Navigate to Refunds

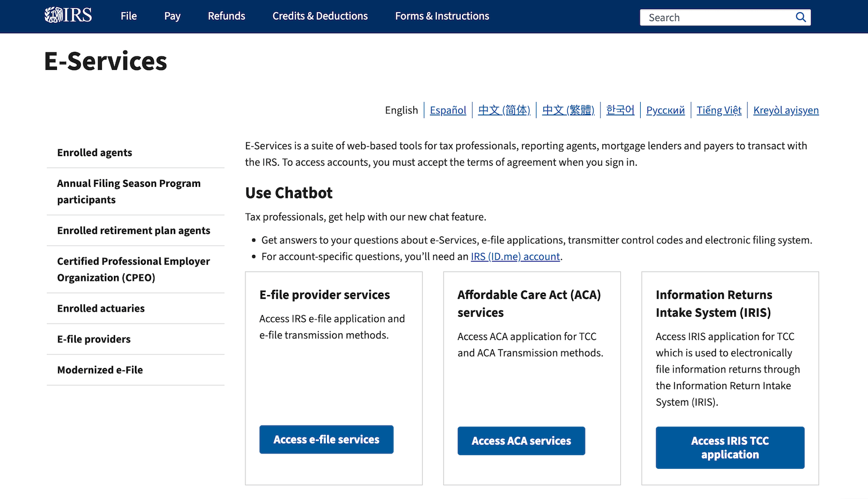click(x=226, y=16)
